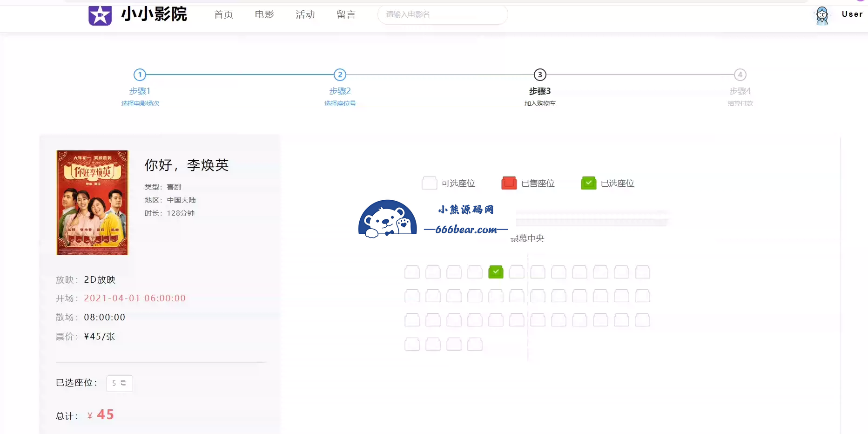Go to the 首页 home page
The width and height of the screenshot is (868, 434).
pos(223,14)
